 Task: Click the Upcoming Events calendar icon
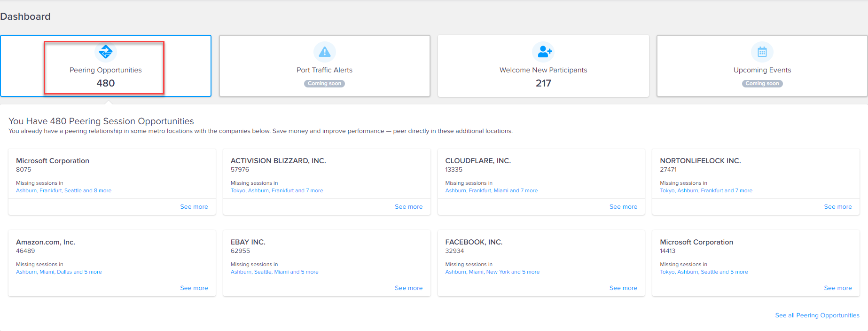click(762, 52)
